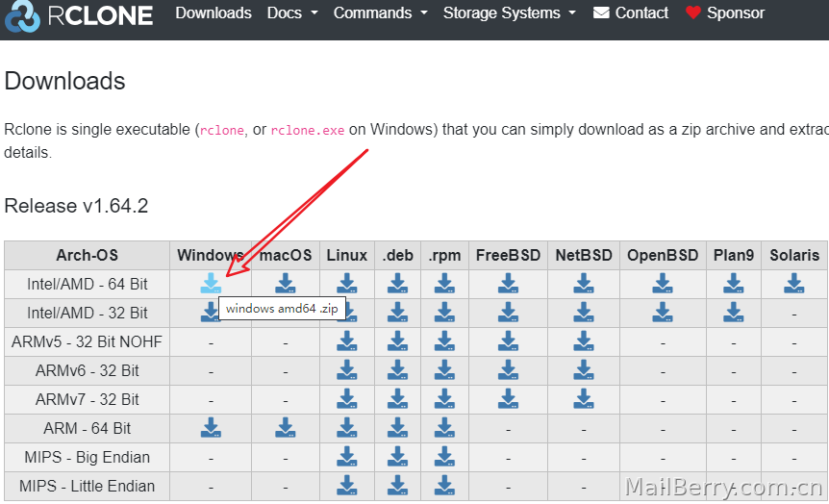The height and width of the screenshot is (504, 829).
Task: Open the Contact page link
Action: click(x=631, y=13)
